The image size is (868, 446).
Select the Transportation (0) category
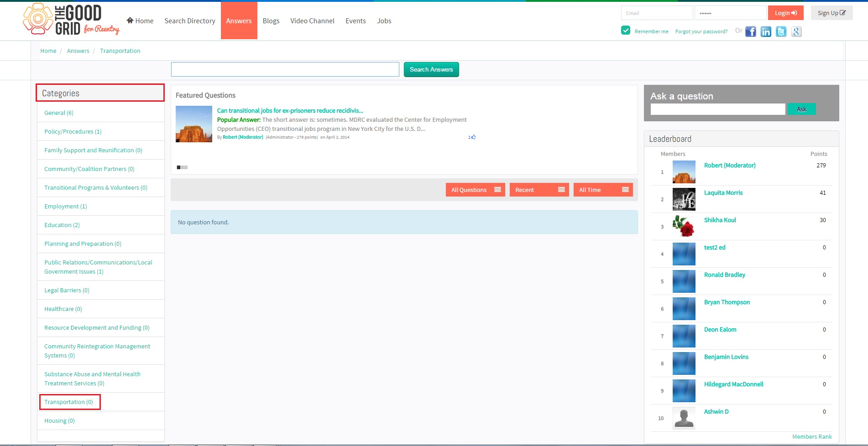pyautogui.click(x=68, y=402)
